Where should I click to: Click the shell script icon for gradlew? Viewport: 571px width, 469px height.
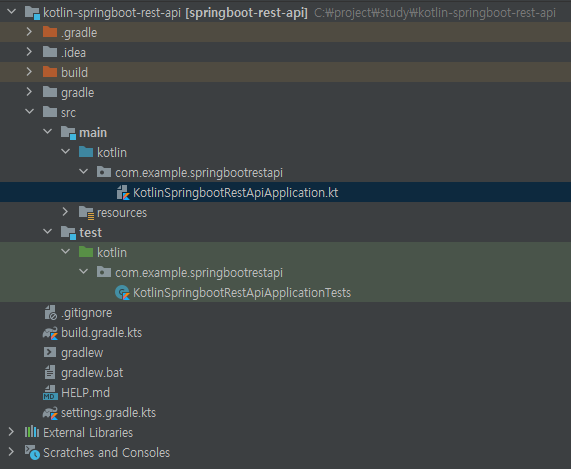pos(50,352)
